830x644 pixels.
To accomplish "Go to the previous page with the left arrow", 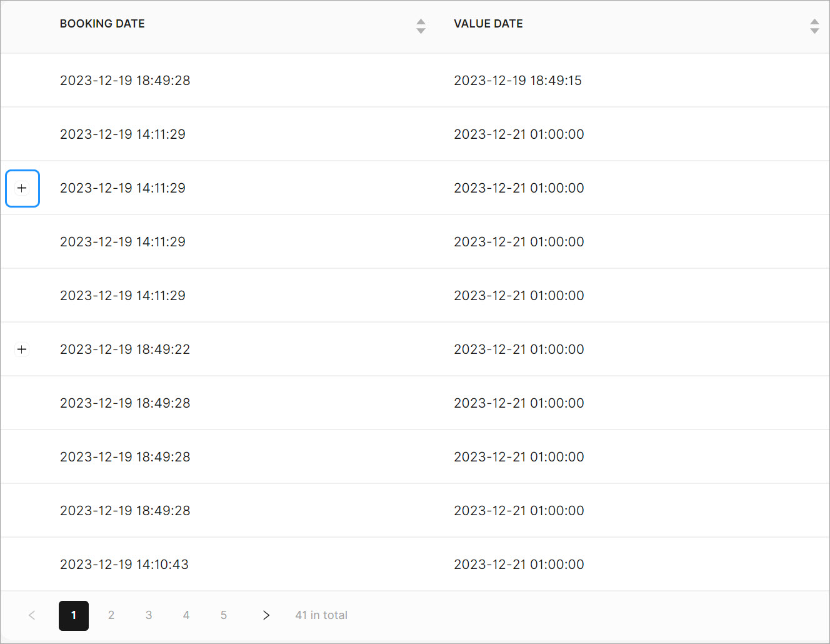I will (x=32, y=615).
